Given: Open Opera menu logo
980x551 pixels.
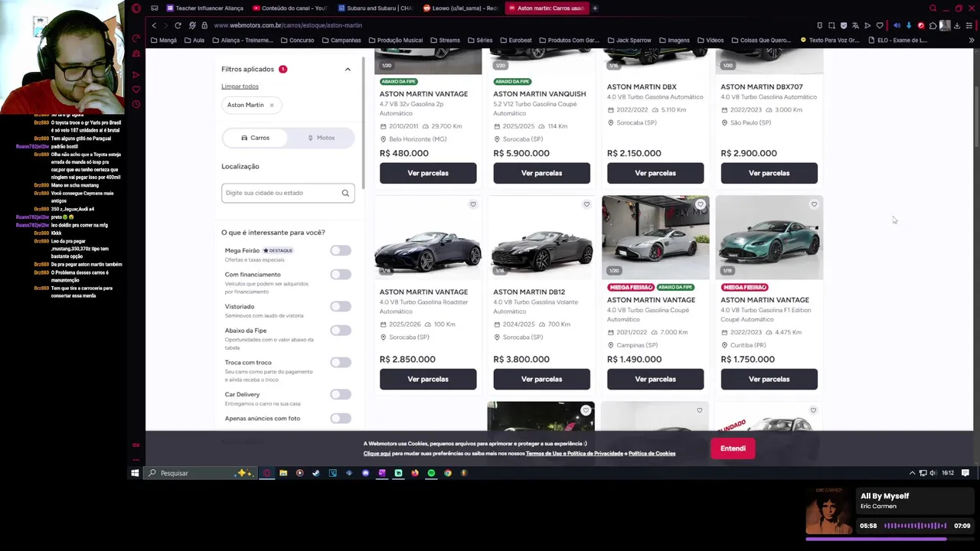Looking at the screenshot, I should pos(136,8).
